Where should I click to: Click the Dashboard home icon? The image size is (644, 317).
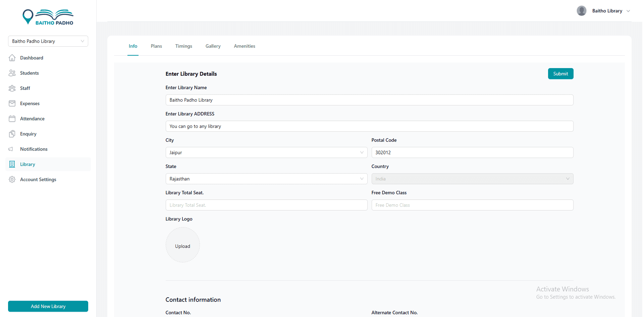[12, 58]
